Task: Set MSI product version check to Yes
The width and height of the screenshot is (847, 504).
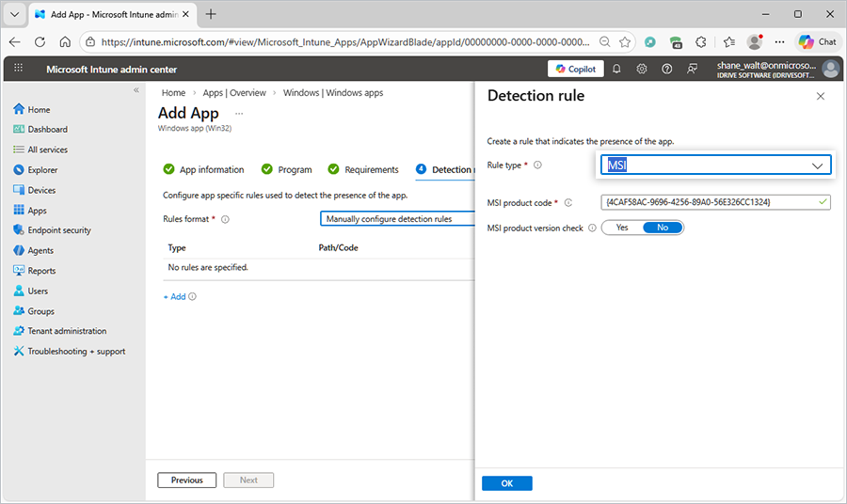Action: pos(622,228)
